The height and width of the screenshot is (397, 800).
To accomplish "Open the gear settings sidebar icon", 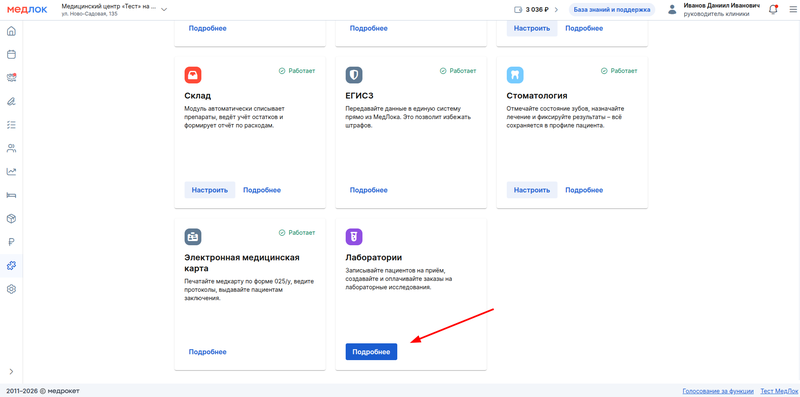I will click(11, 289).
